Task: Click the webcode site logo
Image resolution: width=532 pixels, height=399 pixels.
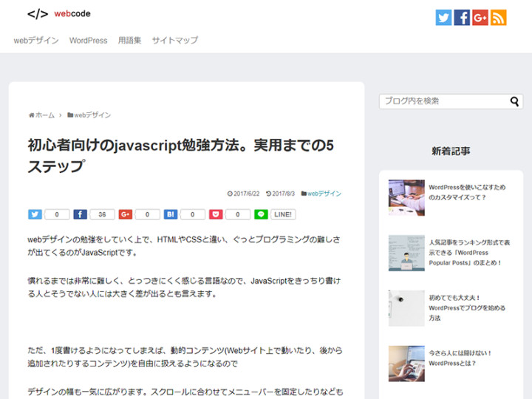Action: [59, 14]
